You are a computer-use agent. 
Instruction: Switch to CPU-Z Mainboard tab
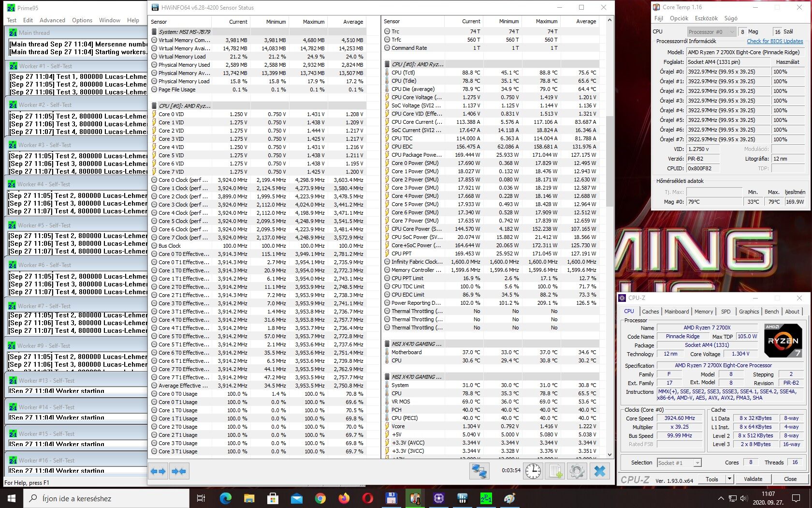(x=677, y=312)
